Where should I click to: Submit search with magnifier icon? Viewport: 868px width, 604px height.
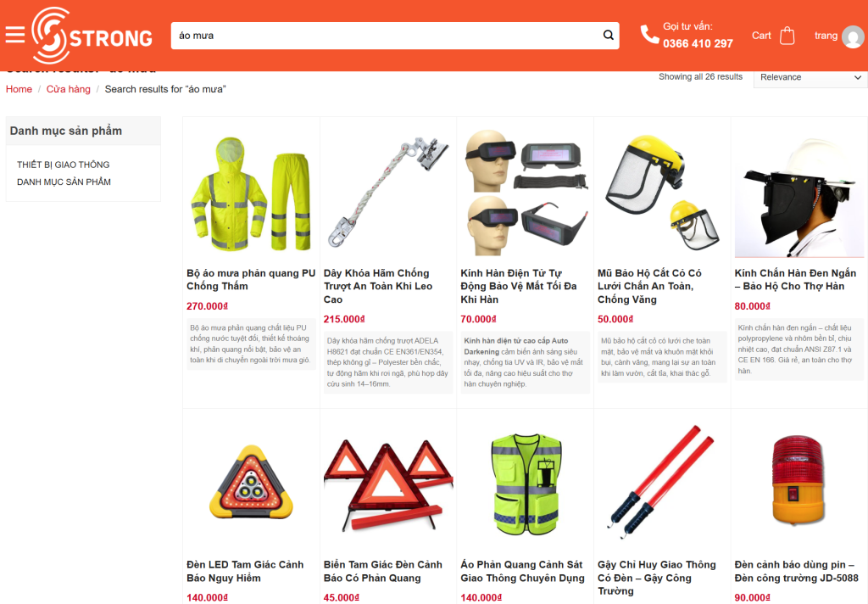[608, 36]
